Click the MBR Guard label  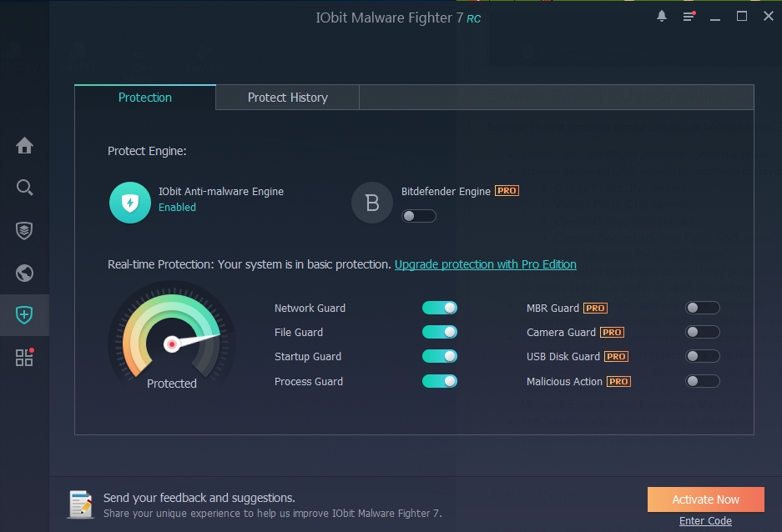point(552,308)
